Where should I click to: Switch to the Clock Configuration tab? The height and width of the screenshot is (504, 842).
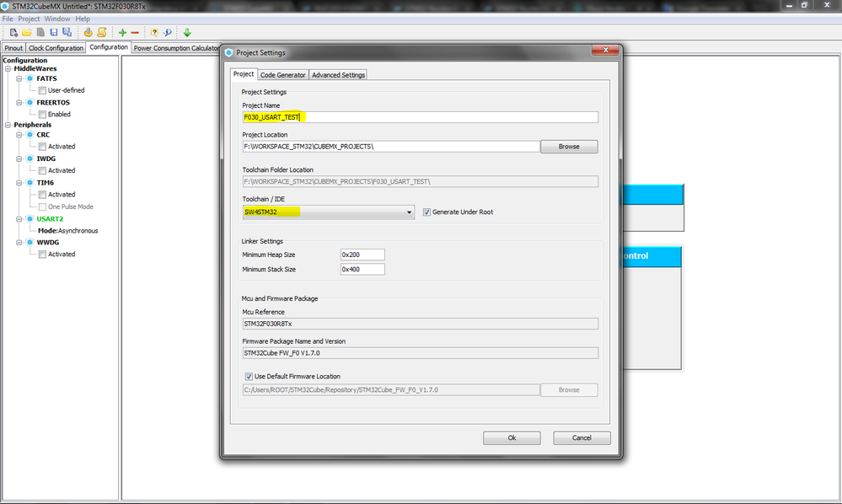pyautogui.click(x=56, y=48)
